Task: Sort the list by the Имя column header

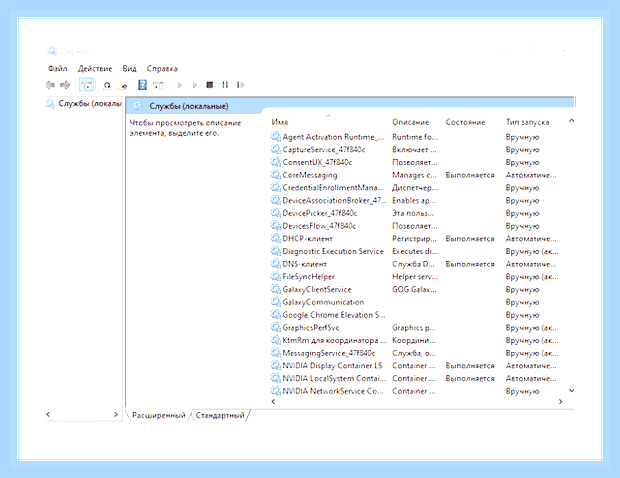Action: [280, 122]
